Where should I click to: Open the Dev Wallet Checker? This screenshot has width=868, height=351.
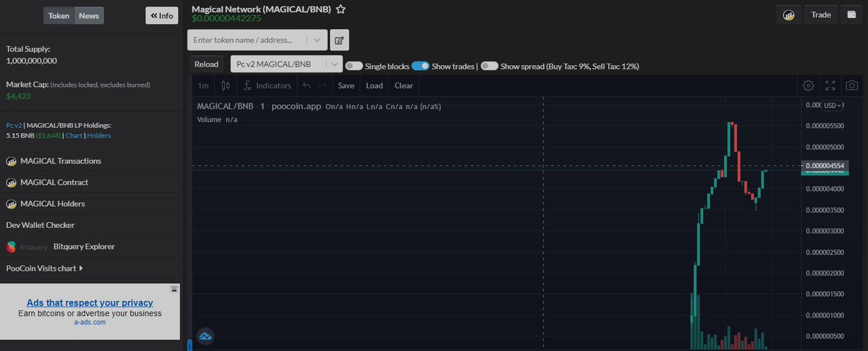click(41, 225)
